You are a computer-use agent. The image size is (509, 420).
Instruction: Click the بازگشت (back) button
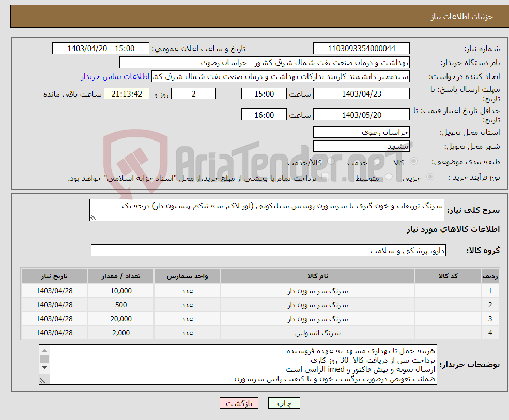pyautogui.click(x=239, y=403)
